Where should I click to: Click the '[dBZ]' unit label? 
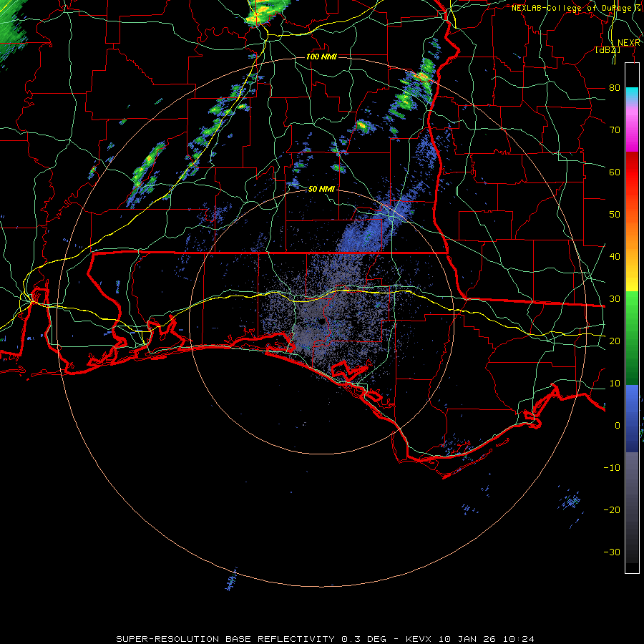(x=608, y=49)
